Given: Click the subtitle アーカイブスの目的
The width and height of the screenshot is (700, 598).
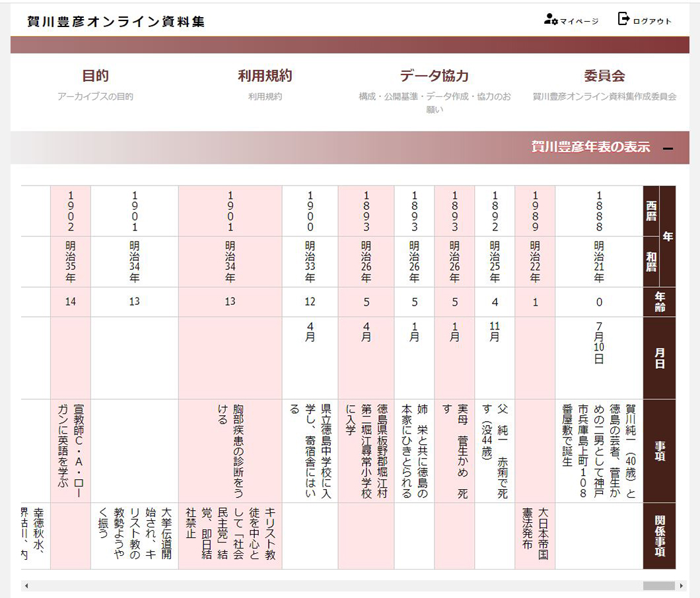Looking at the screenshot, I should (95, 96).
